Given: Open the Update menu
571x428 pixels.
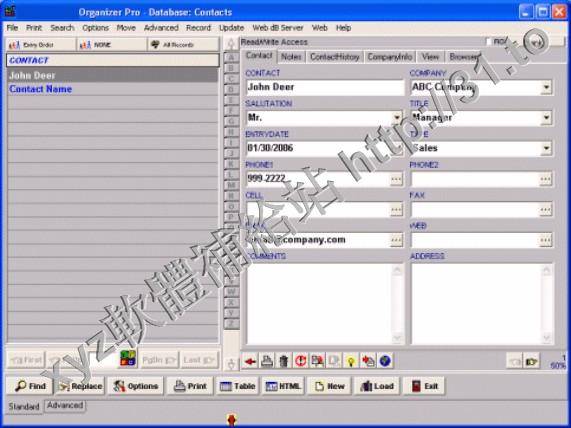Looking at the screenshot, I should click(231, 28).
